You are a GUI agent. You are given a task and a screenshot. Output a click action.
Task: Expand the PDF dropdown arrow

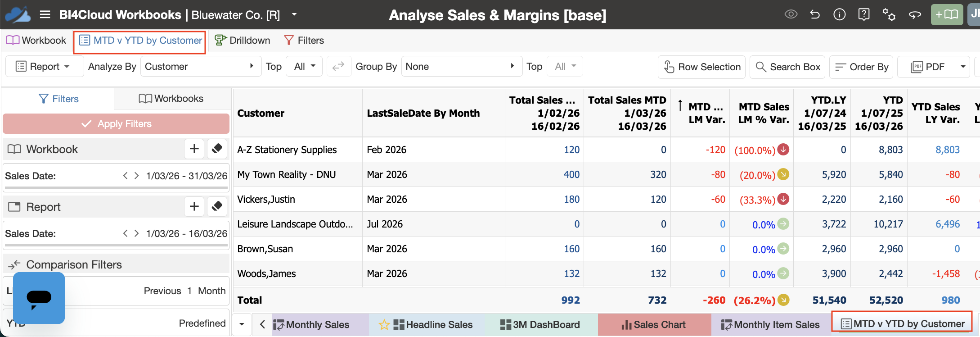963,67
